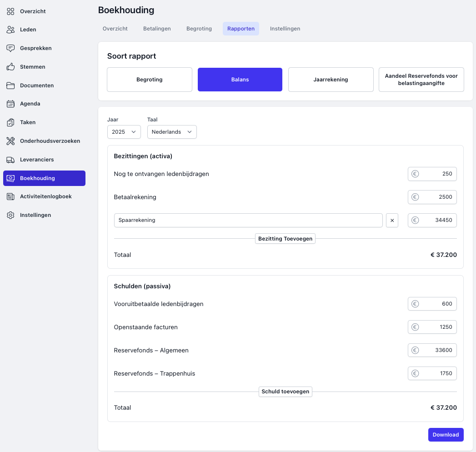Choose the Jaarrekening report type
Screen dimensions: 476x452
(x=331, y=80)
